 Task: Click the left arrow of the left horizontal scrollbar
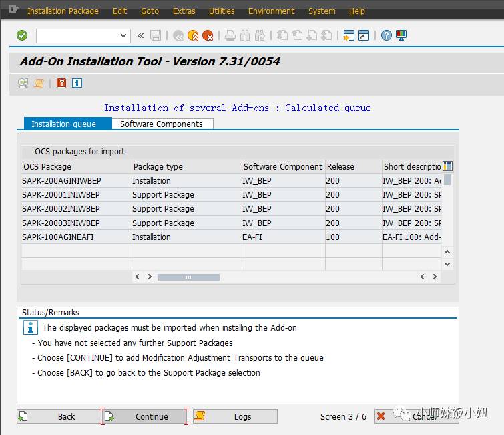coord(138,277)
